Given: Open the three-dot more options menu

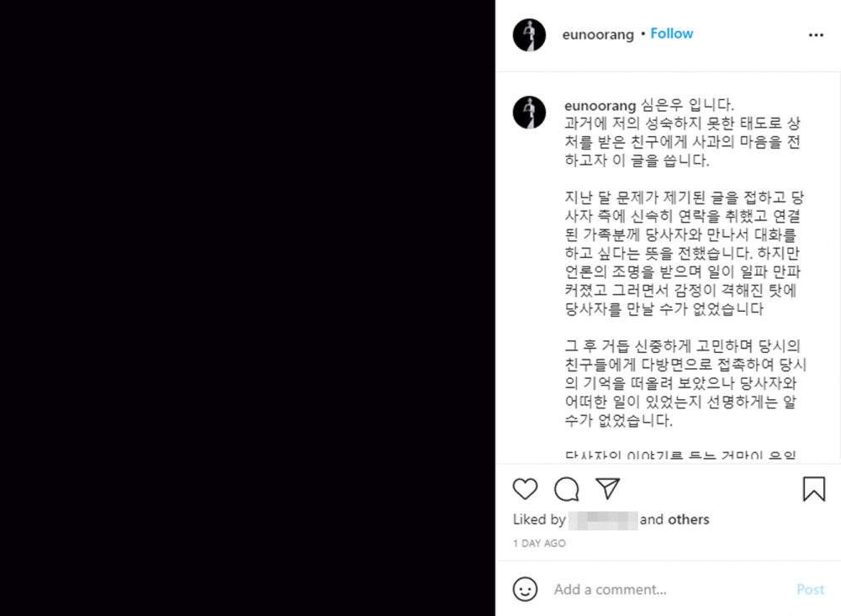Looking at the screenshot, I should (x=816, y=34).
